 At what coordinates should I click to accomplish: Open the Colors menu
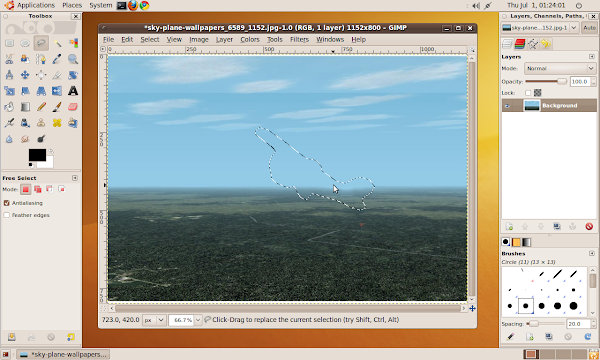pos(250,39)
